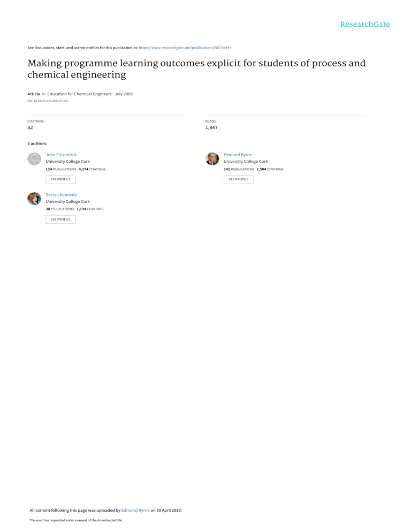Click Declan Kennedy's profile photo

click(x=34, y=199)
